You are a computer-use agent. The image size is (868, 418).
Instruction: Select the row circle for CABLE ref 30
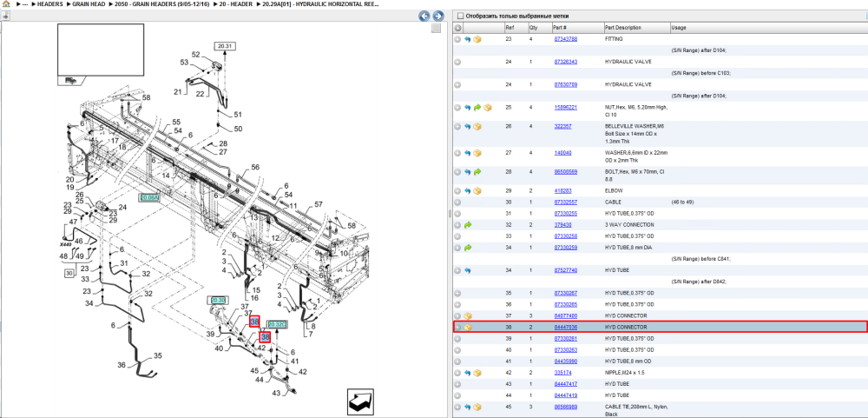point(457,202)
